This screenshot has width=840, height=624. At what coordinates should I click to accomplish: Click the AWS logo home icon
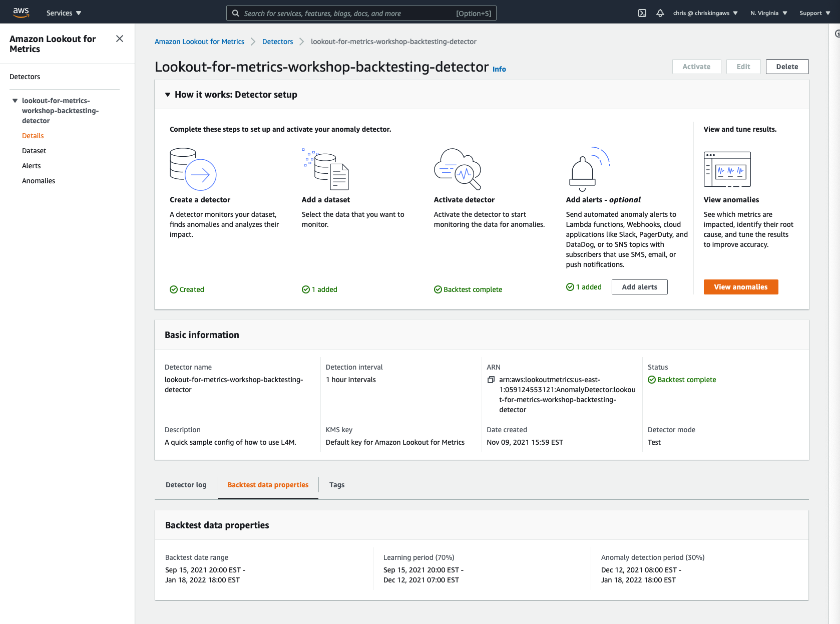tap(21, 13)
